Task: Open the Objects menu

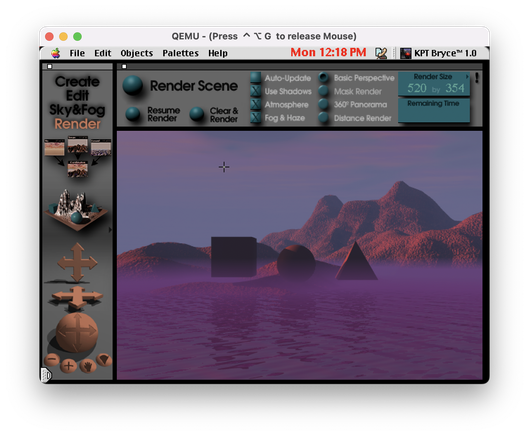Action: 137,53
